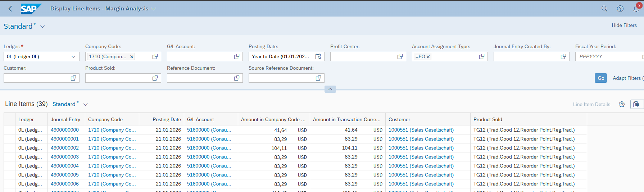The image size is (644, 192).
Task: Remove the 1710 Company Code token
Action: coord(132,56)
